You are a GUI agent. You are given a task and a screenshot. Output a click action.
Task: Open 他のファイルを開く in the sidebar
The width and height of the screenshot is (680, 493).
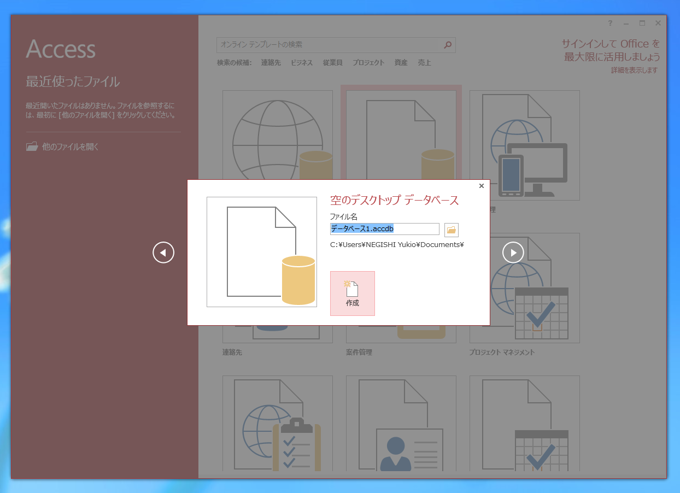pyautogui.click(x=62, y=147)
